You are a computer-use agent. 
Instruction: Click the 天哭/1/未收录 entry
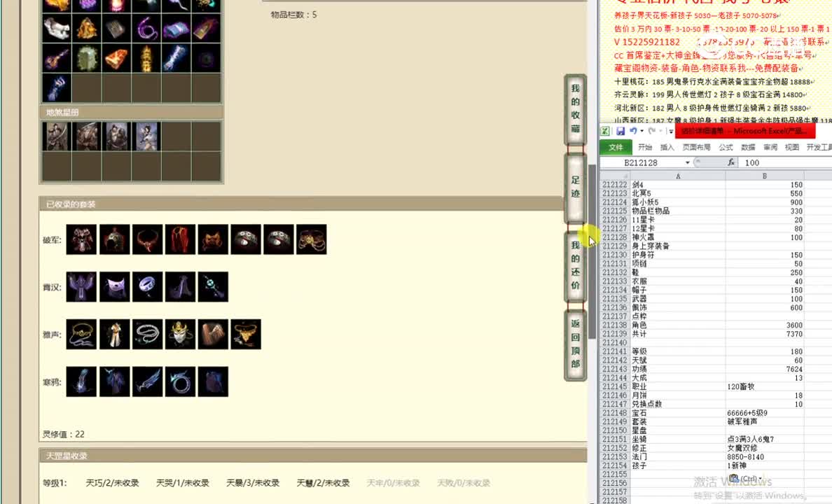tap(183, 483)
